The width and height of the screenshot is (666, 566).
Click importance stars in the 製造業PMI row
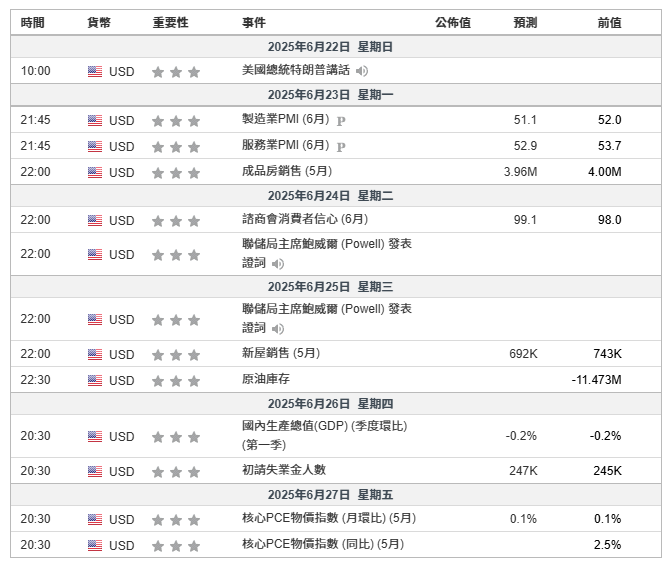tap(176, 121)
